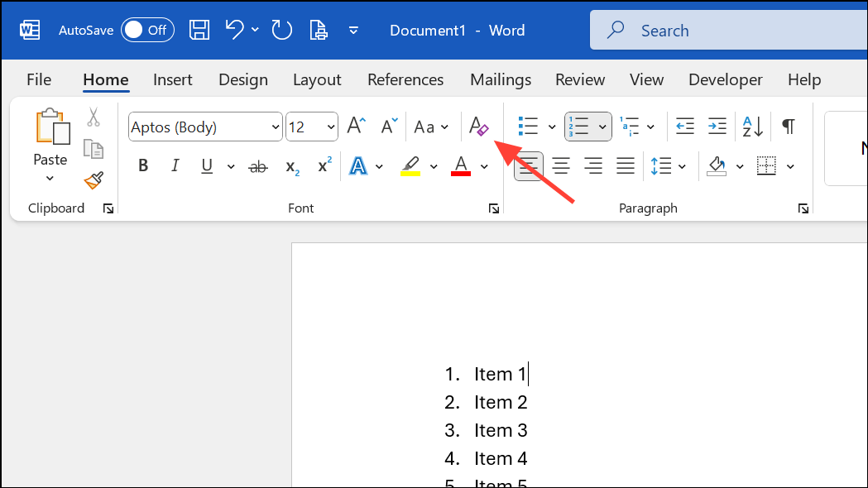Click the Clear All Formatting icon
The width and height of the screenshot is (868, 488).
478,126
